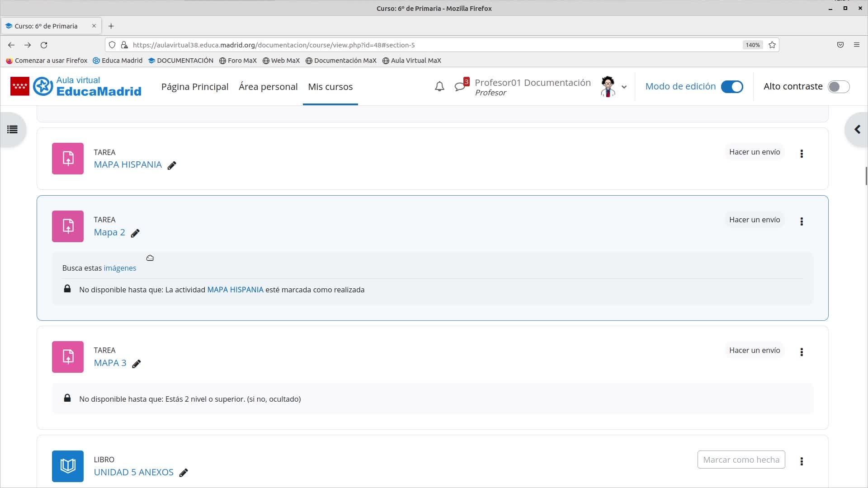This screenshot has height=488, width=868.
Task: Expand the right block drawer chevron
Action: pos(857,130)
